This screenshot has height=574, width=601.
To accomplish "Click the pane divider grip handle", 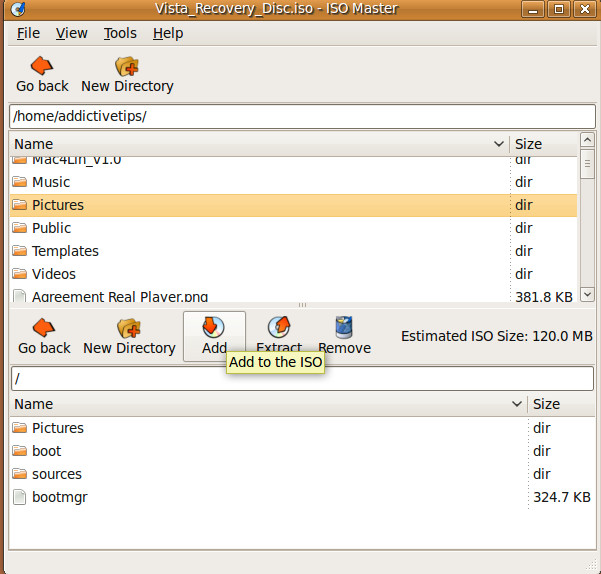I will pyautogui.click(x=302, y=305).
